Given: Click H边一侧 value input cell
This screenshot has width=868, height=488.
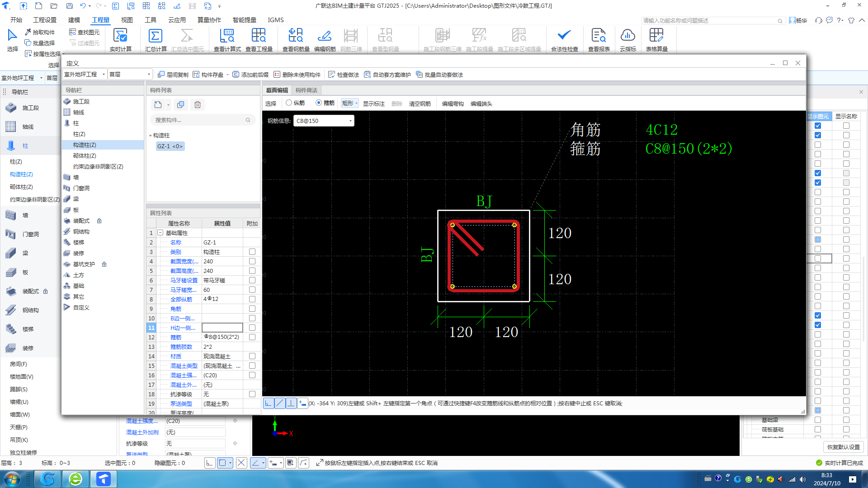Looking at the screenshot, I should click(x=222, y=328).
